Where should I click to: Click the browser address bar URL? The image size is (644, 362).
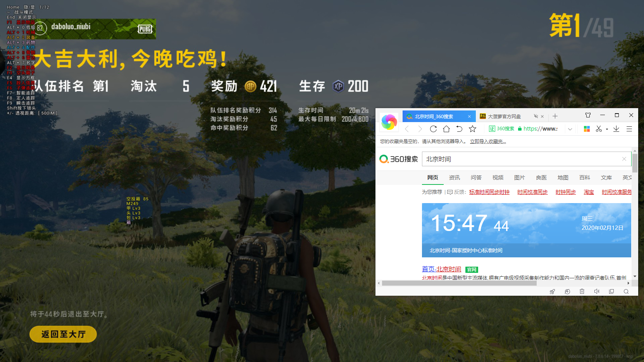pos(540,129)
